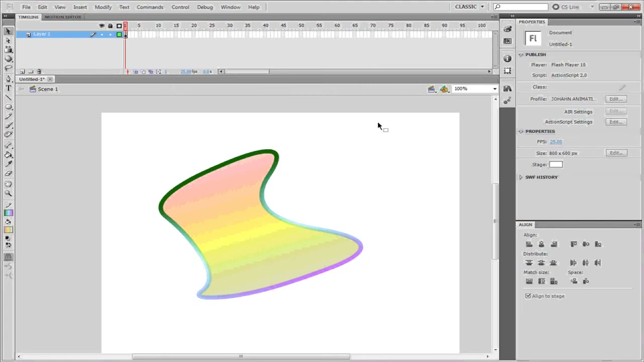Collapse the PUBLISH section
Image resolution: width=644 pixels, height=362 pixels.
pos(521,55)
